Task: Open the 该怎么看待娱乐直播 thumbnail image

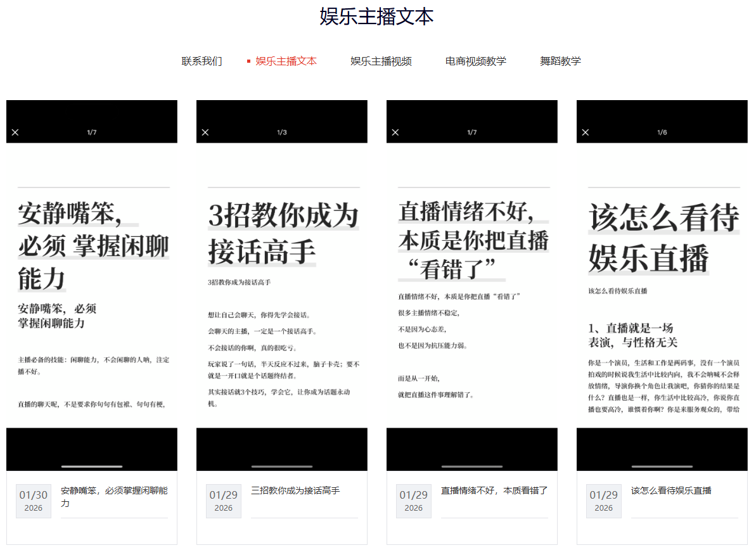Action: tap(662, 285)
